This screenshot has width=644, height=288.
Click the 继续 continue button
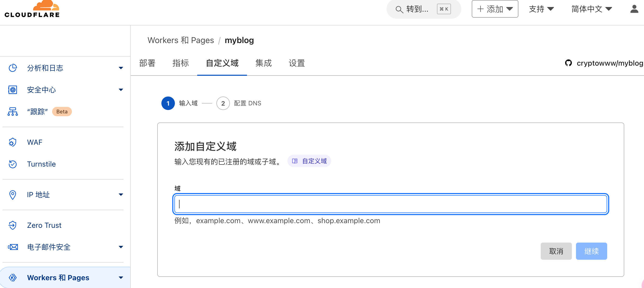[591, 251]
